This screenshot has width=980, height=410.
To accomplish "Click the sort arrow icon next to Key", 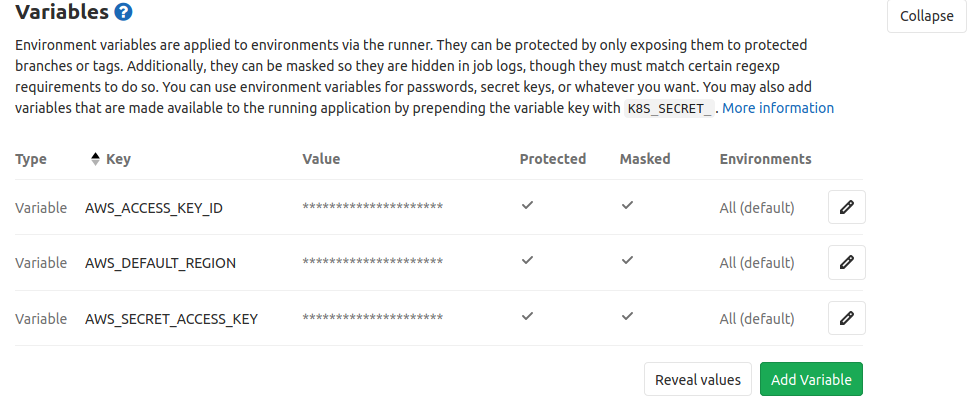I will coord(95,158).
